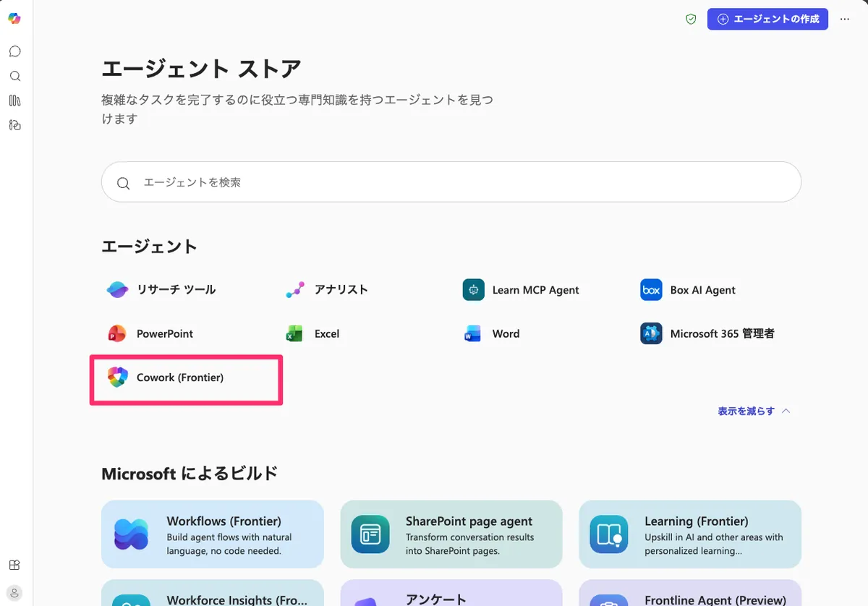The height and width of the screenshot is (606, 868).
Task: Click the エージェントの作成 button
Action: 767,20
